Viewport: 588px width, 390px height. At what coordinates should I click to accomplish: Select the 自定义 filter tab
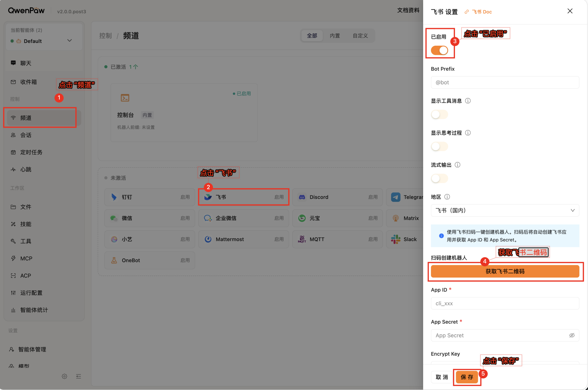(x=360, y=36)
